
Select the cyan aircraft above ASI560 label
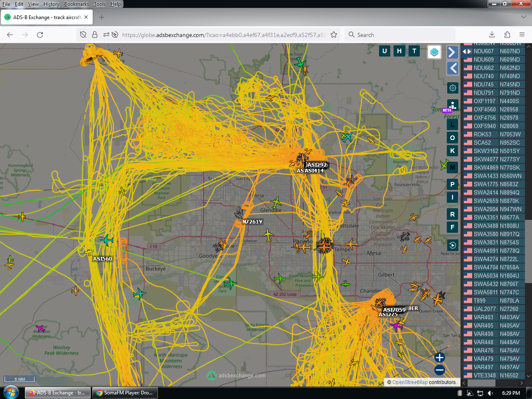[x=107, y=240]
